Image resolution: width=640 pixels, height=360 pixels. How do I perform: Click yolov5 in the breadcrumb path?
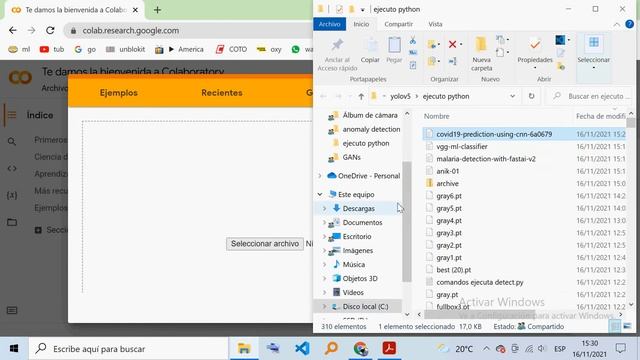coord(400,96)
